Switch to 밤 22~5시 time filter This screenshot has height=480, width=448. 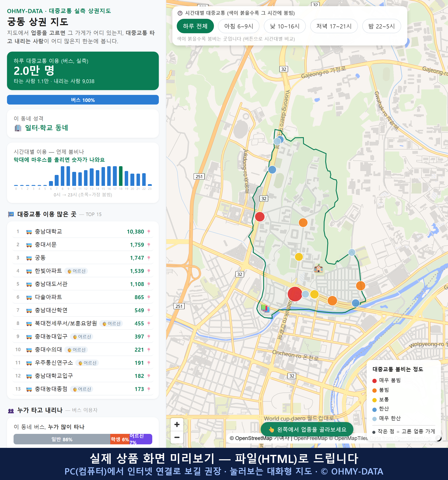point(381,26)
